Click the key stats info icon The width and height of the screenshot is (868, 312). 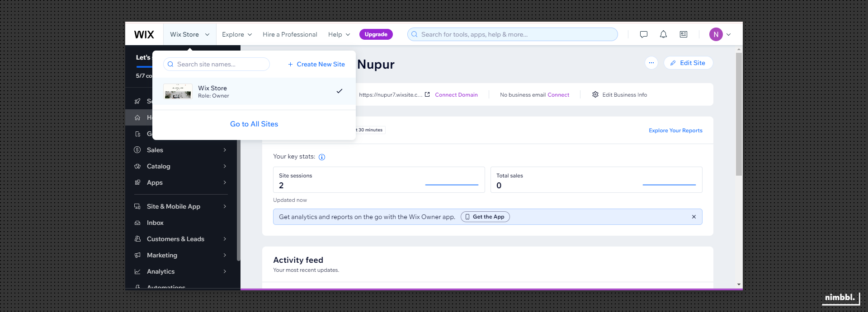pyautogui.click(x=322, y=157)
